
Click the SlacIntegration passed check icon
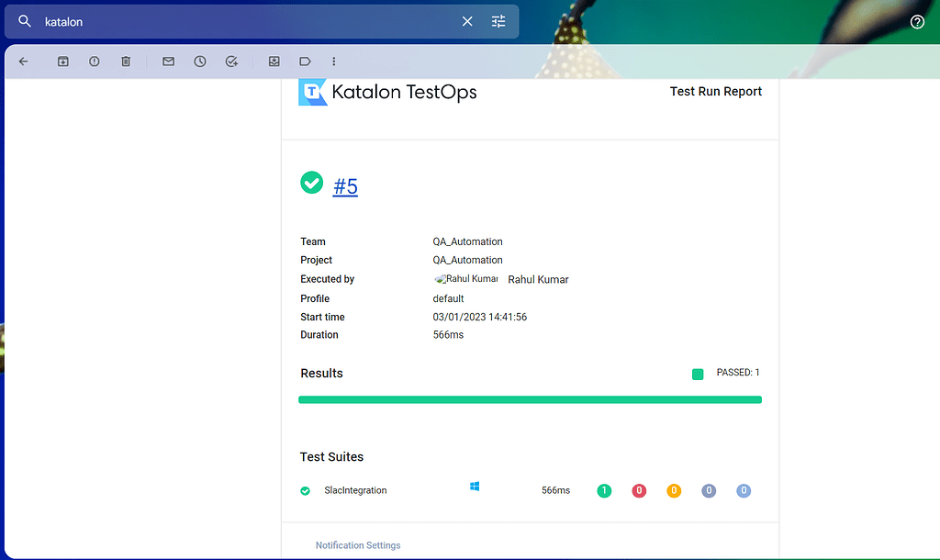tap(305, 490)
